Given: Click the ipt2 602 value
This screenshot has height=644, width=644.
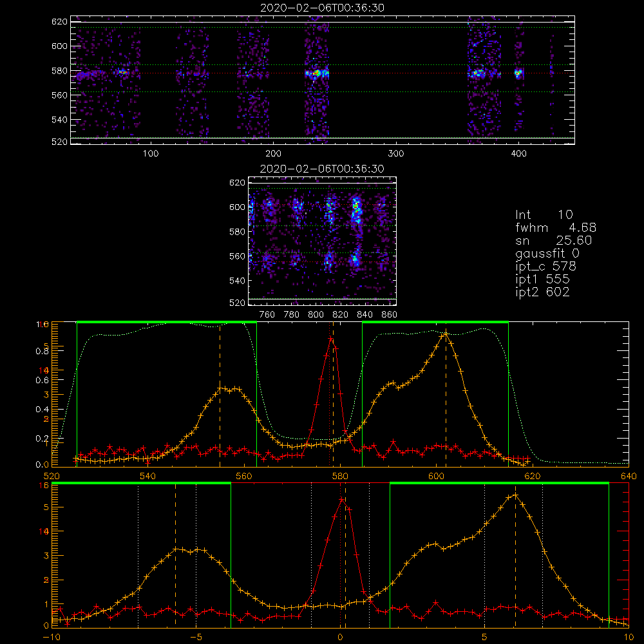Looking at the screenshot, I should 542,292.
